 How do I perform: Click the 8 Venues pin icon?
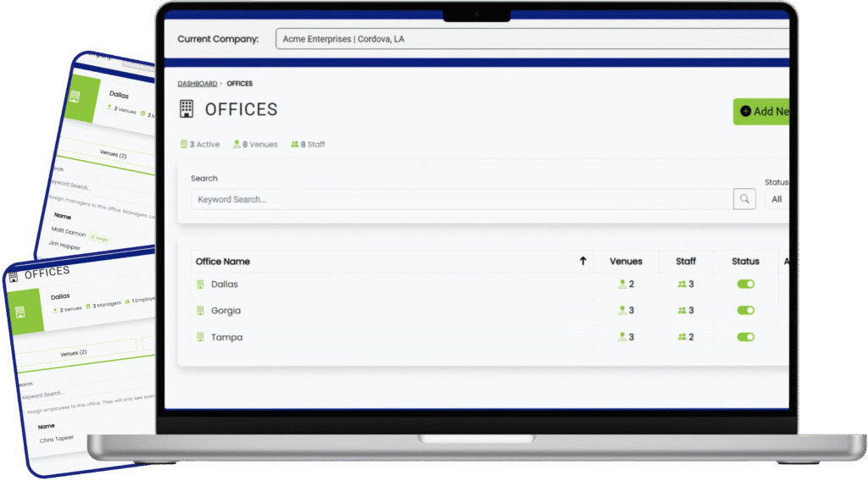236,144
